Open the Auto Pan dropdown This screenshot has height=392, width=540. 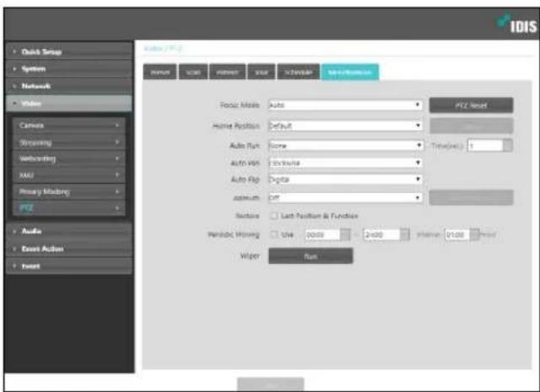345,163
